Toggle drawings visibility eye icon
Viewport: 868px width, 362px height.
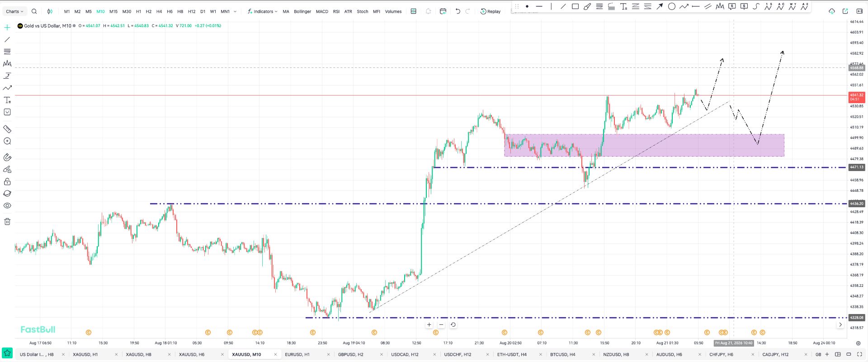coord(7,205)
